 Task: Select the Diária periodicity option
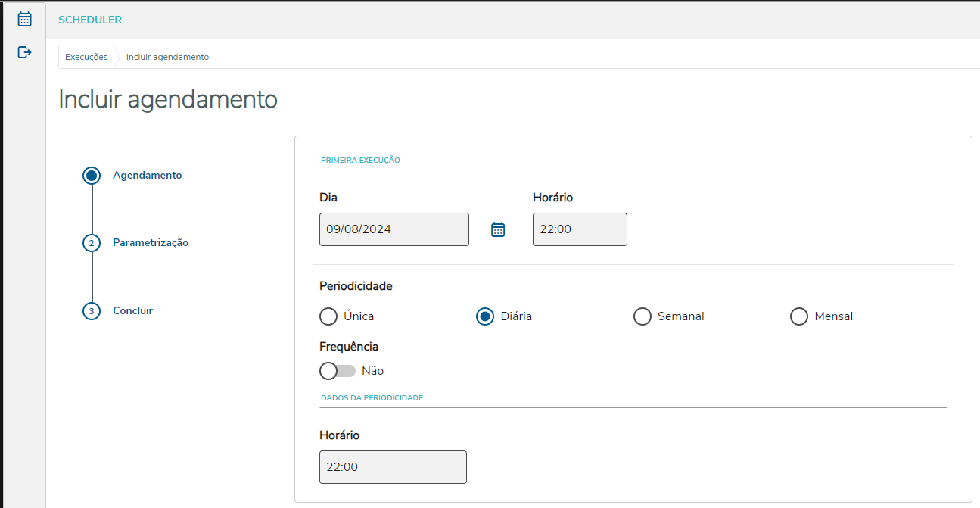(x=485, y=316)
